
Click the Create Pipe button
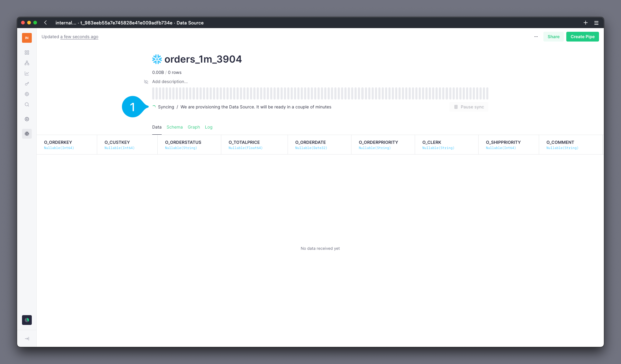(582, 37)
